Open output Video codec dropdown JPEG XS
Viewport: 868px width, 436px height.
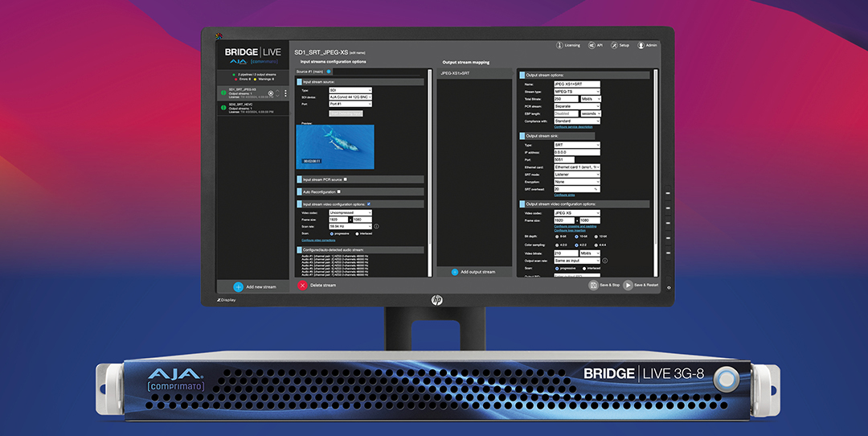577,212
